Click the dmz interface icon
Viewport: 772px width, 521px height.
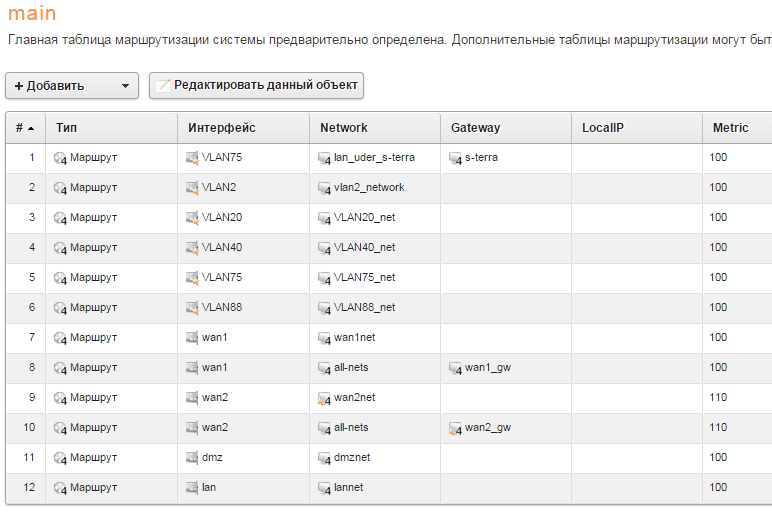pyautogui.click(x=193, y=458)
